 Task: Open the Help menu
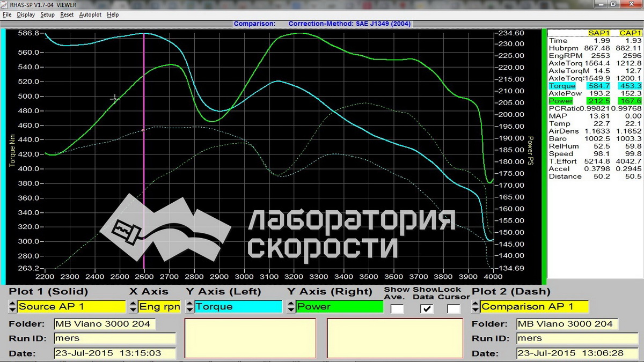coord(113,14)
